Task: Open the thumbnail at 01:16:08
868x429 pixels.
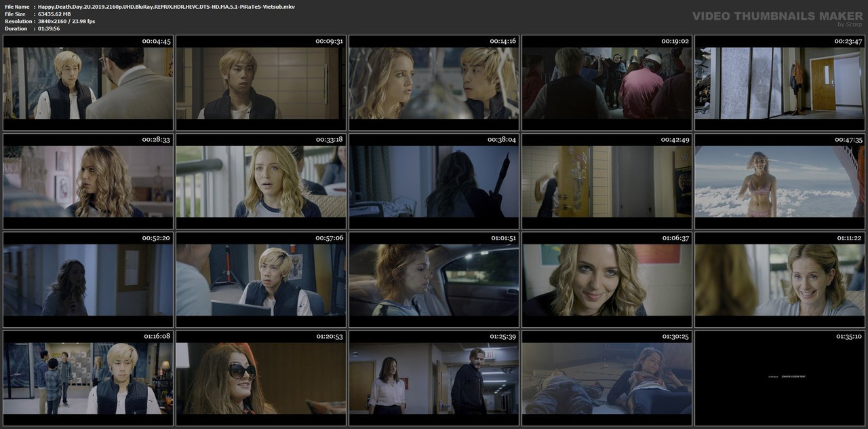Action: [88, 378]
